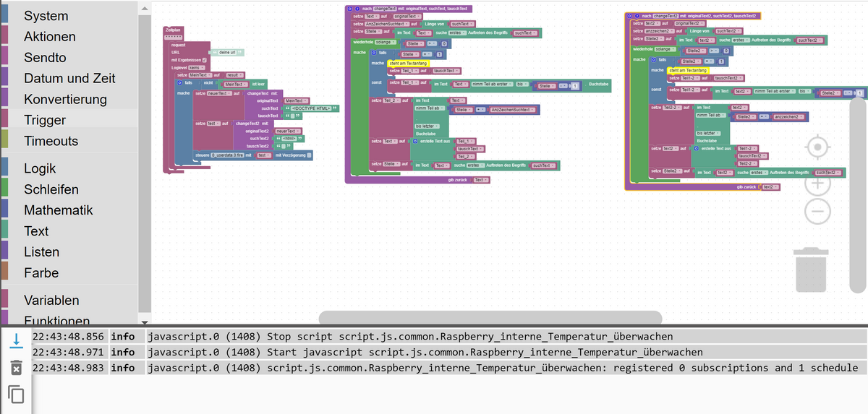Screen dimensions: 868x414
Task: Open the Listen toolbox category
Action: point(41,252)
